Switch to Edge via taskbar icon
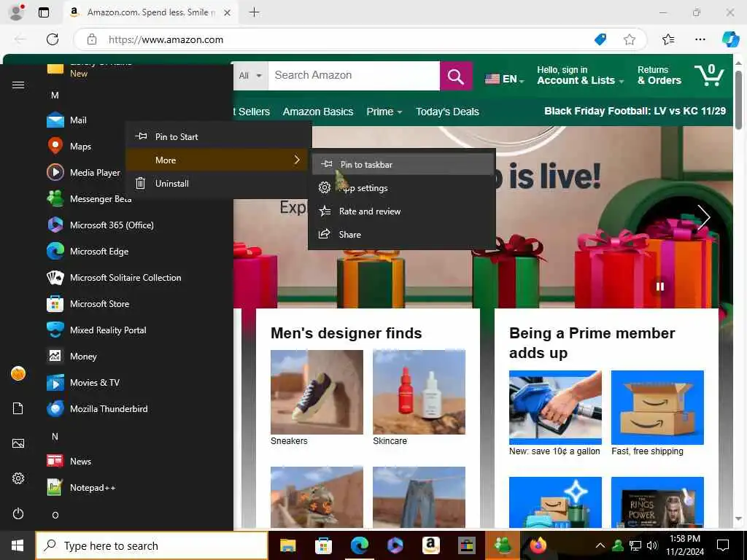 (x=360, y=545)
